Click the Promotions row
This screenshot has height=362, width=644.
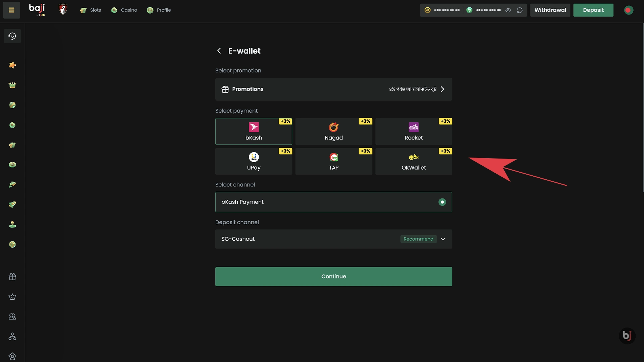point(334,89)
